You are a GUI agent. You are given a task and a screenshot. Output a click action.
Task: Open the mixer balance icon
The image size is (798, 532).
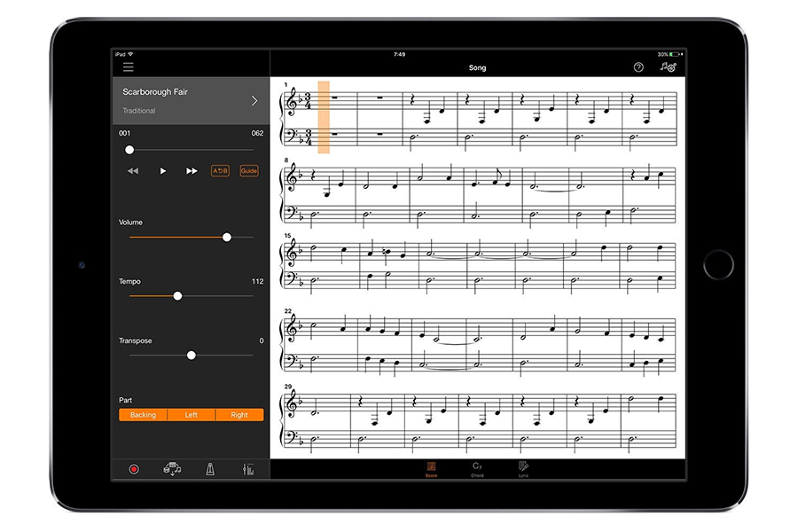[248, 469]
